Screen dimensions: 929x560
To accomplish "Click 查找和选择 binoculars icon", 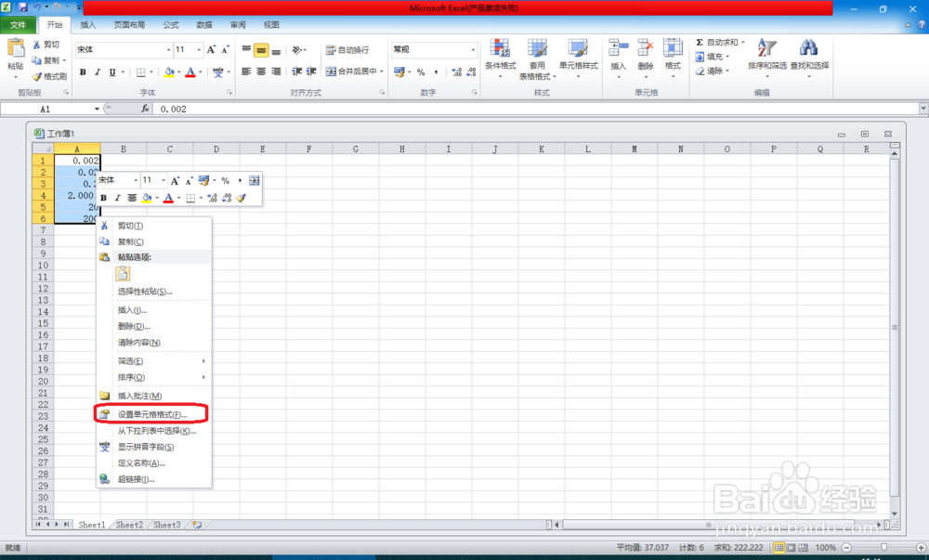I will (x=809, y=48).
